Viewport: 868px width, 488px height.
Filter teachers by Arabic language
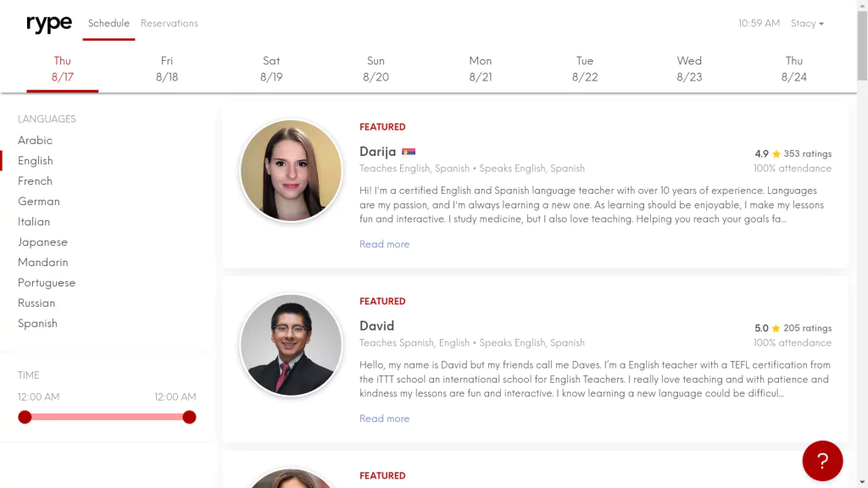(35, 141)
